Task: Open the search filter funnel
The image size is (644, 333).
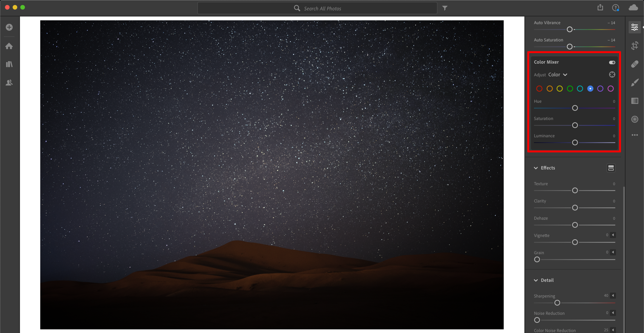Action: click(445, 8)
